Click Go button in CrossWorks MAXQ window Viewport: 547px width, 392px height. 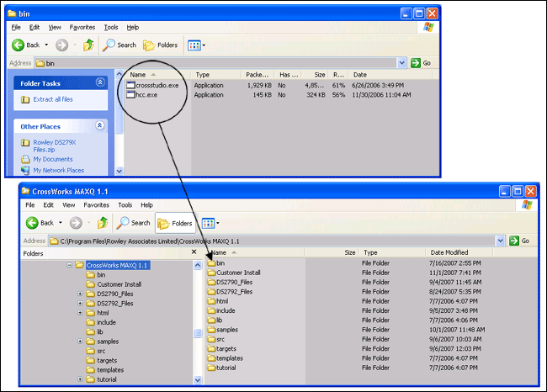tap(519, 241)
